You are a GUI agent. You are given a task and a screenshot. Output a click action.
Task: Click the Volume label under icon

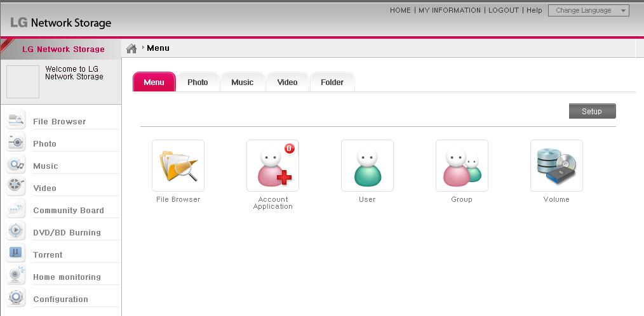[x=556, y=199]
